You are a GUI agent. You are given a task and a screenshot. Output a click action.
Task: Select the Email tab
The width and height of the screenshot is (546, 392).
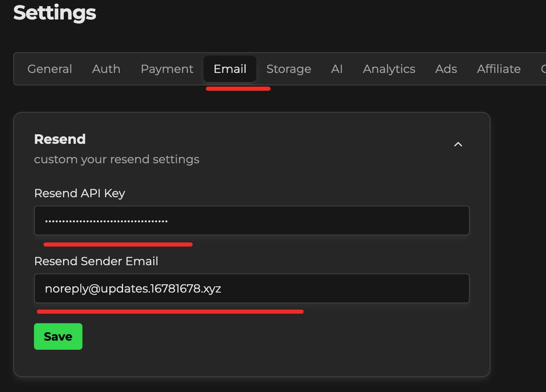click(230, 69)
